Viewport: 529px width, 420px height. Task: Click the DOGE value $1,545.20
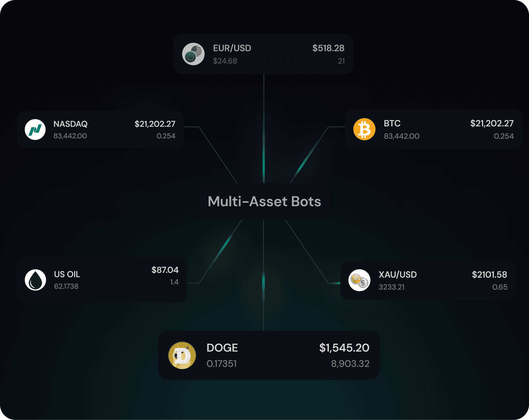[x=344, y=348]
